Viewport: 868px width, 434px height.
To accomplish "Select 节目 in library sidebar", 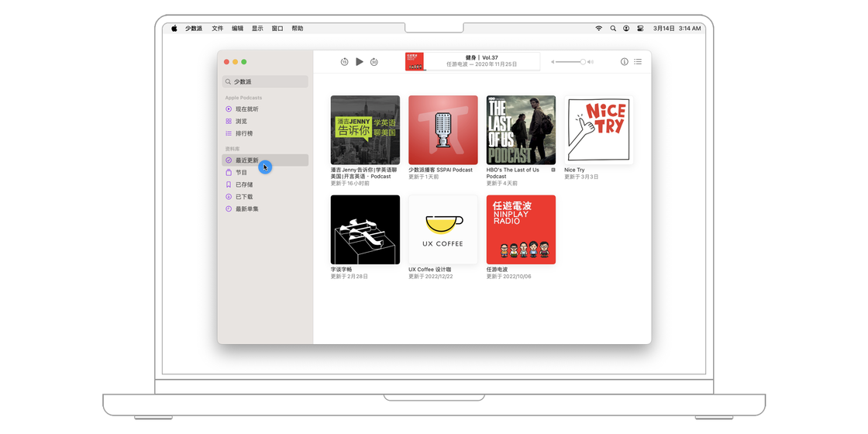I will (x=241, y=173).
